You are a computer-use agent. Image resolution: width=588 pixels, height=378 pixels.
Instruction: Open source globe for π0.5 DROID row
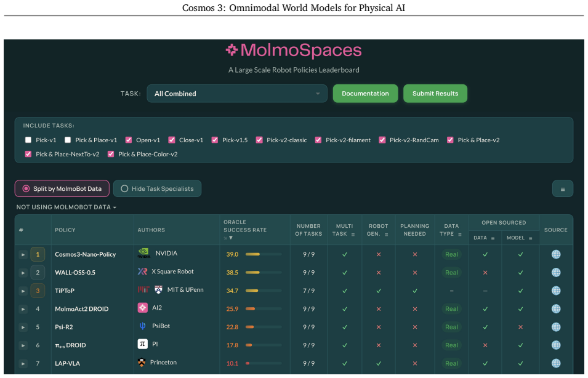click(x=556, y=345)
